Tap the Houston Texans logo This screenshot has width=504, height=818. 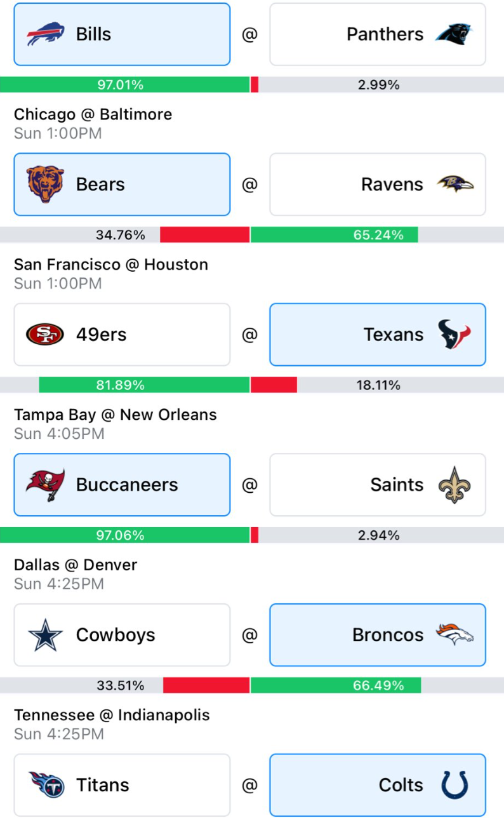[x=454, y=335]
